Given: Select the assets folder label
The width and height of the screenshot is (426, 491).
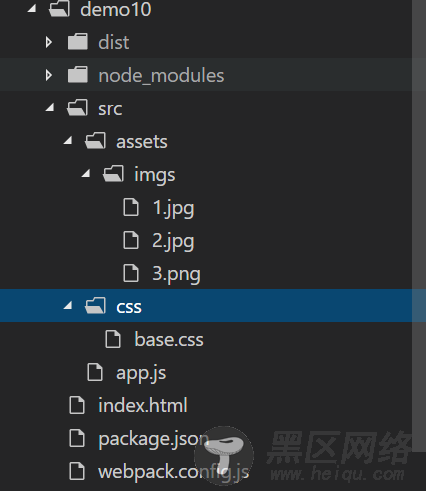Looking at the screenshot, I should click(142, 142).
